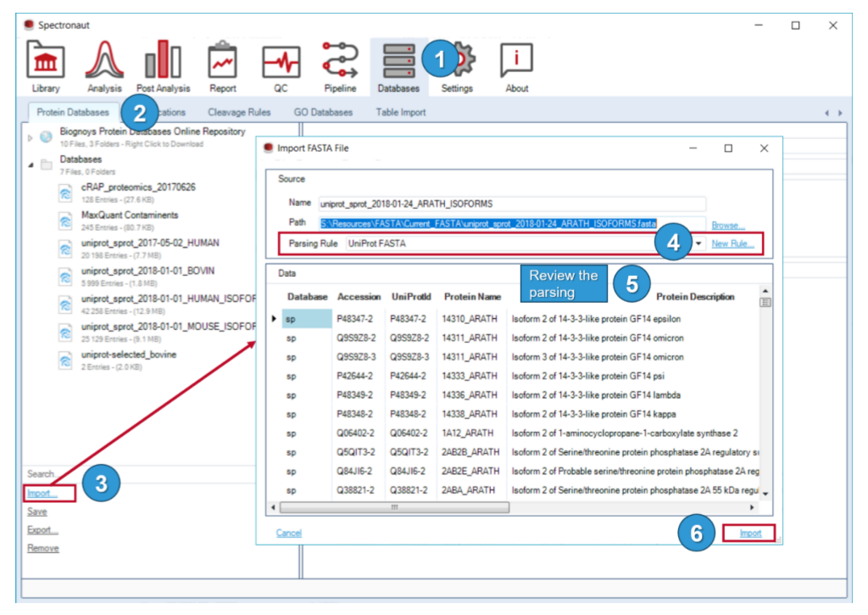Click the Browse... link next to Path
Image resolution: width=868 pixels, height=615 pixels.
728,225
